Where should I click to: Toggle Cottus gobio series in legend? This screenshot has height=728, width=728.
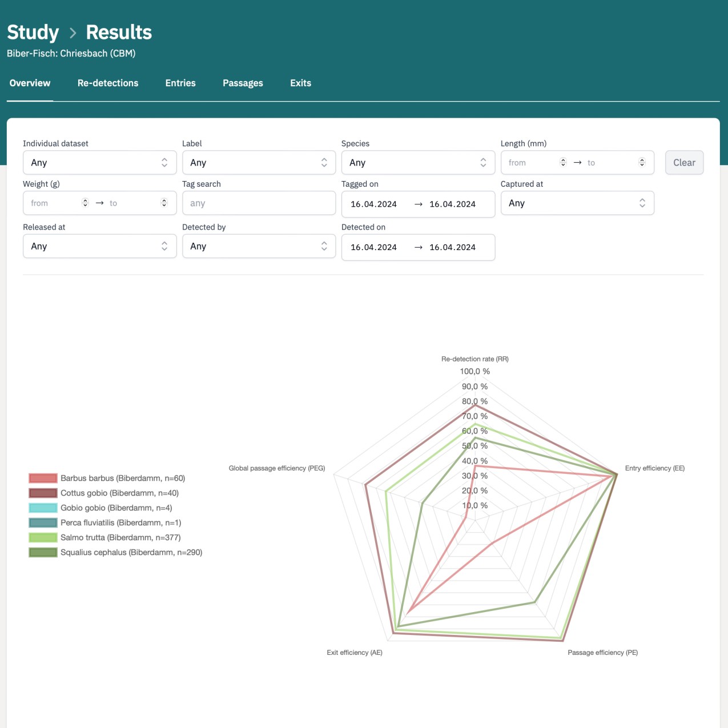[x=43, y=493]
